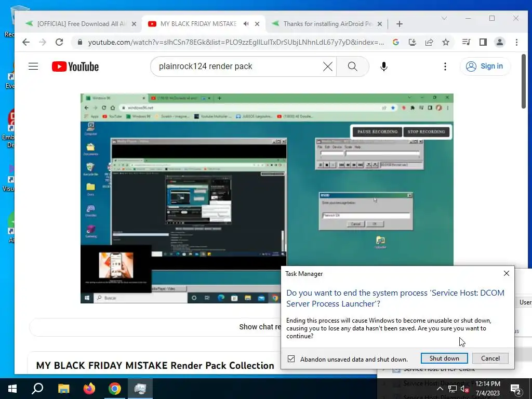Switch to Thanks for installing AirDroid tab

click(x=327, y=24)
